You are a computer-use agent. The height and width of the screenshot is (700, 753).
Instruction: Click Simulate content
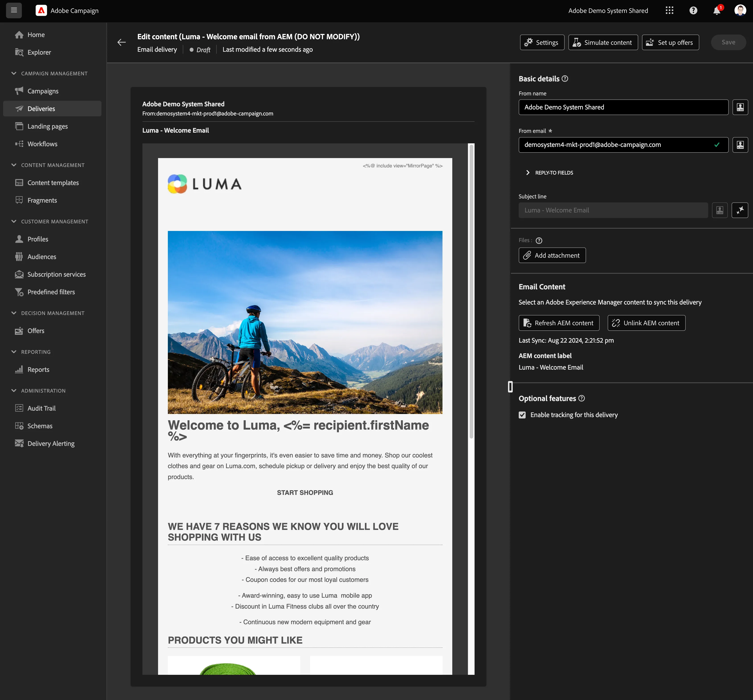pyautogui.click(x=603, y=42)
